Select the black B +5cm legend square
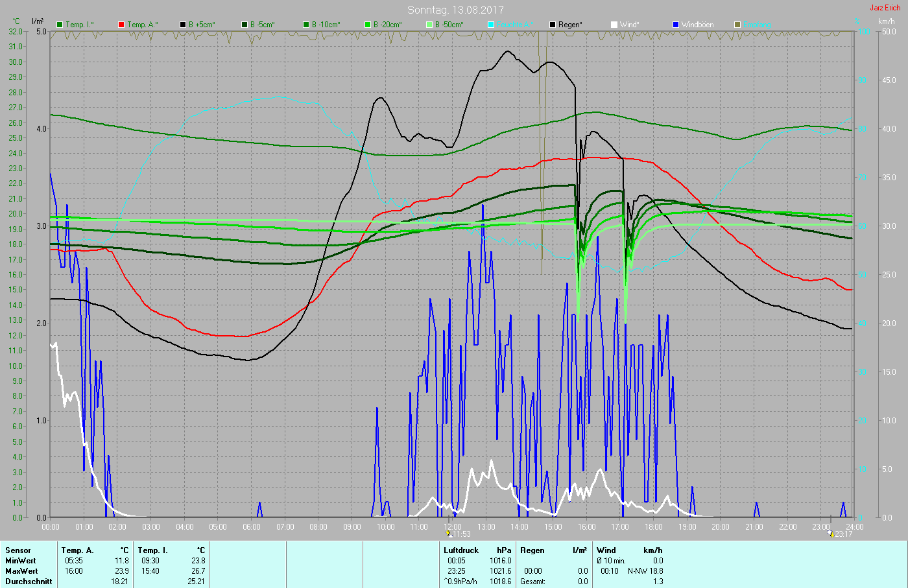The width and height of the screenshot is (908, 588). tap(183, 25)
